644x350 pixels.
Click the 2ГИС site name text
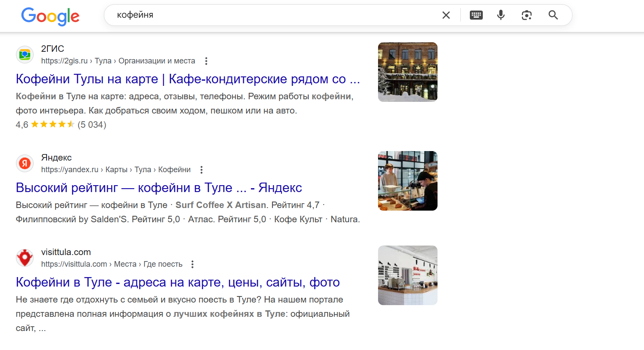point(53,49)
